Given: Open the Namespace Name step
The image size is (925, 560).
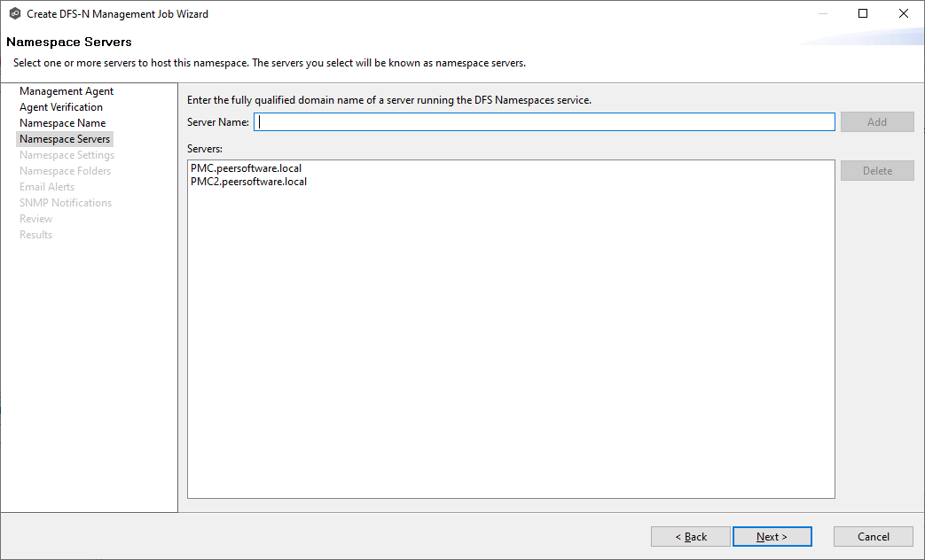Looking at the screenshot, I should point(63,123).
